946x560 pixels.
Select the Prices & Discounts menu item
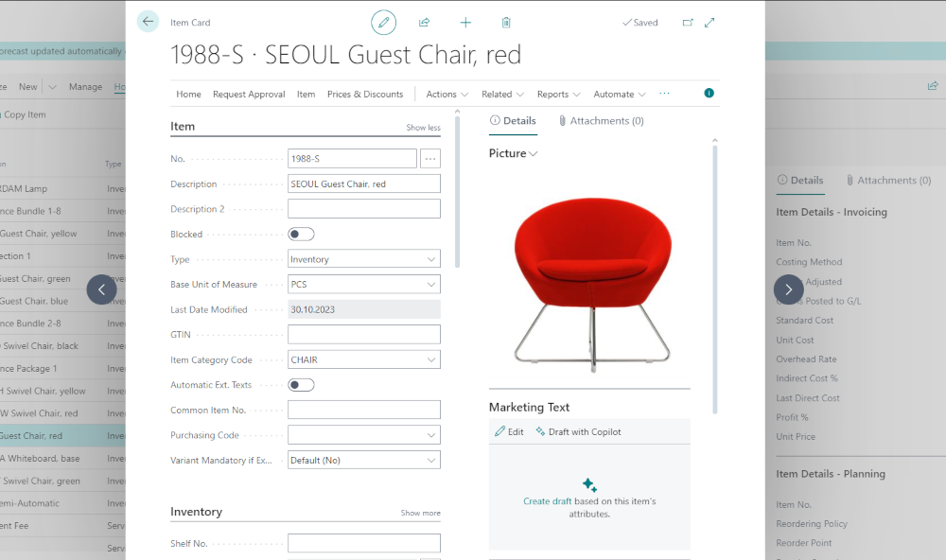coord(365,94)
